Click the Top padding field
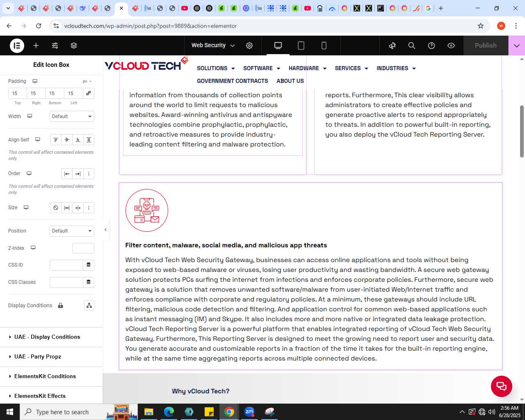 coord(18,94)
